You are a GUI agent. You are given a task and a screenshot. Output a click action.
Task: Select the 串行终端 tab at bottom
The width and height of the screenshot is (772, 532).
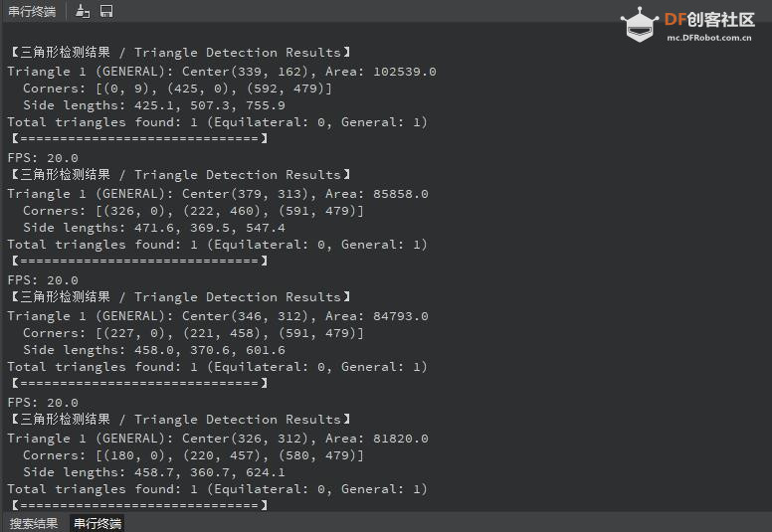[97, 523]
